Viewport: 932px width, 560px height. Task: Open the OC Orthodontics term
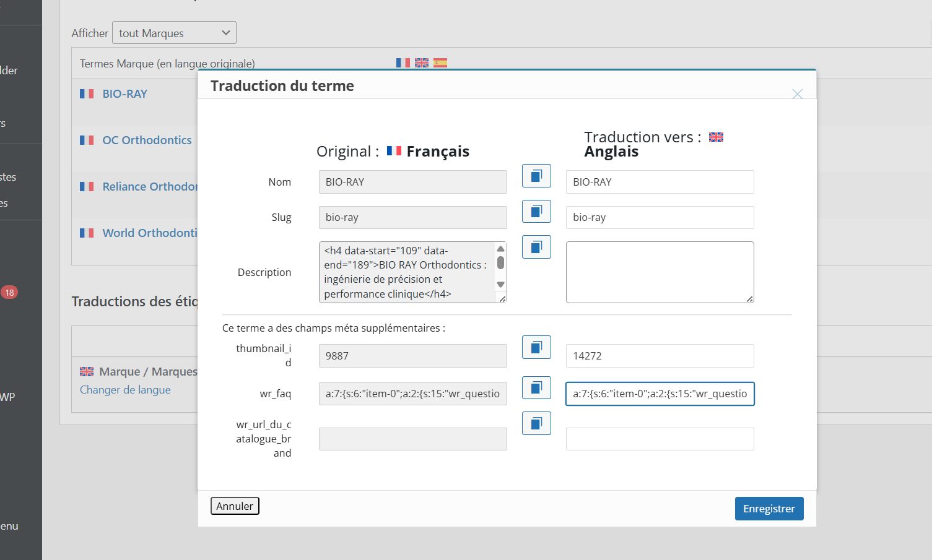click(x=147, y=140)
